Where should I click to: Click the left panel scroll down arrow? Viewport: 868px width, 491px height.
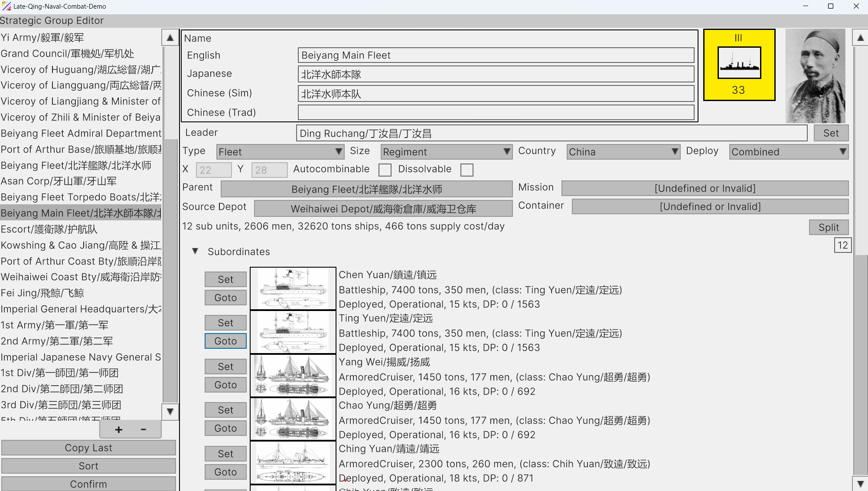click(x=170, y=412)
